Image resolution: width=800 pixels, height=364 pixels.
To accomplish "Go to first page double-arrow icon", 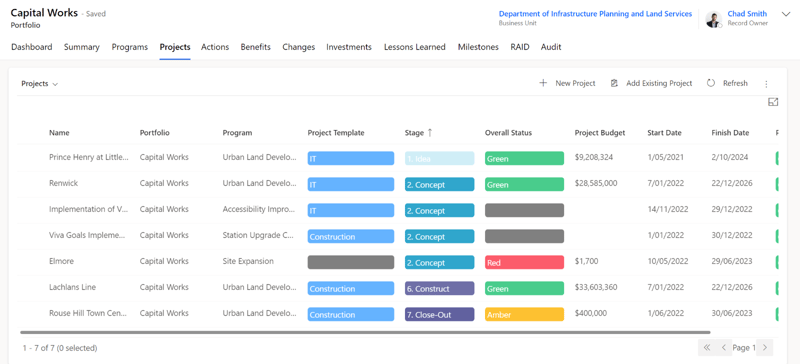I will pyautogui.click(x=707, y=348).
